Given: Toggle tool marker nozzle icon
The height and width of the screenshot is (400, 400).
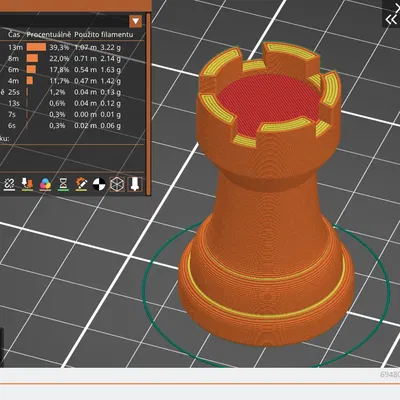Looking at the screenshot, I should (135, 184).
